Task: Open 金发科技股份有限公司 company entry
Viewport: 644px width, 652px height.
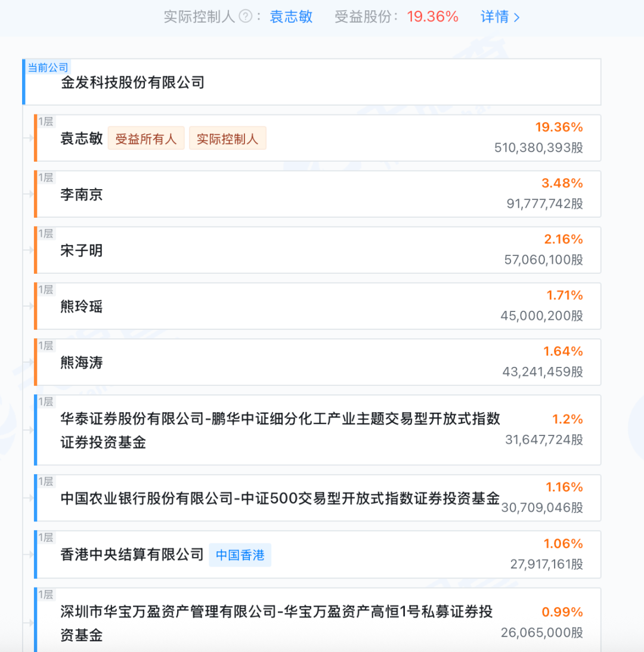Action: (x=132, y=82)
